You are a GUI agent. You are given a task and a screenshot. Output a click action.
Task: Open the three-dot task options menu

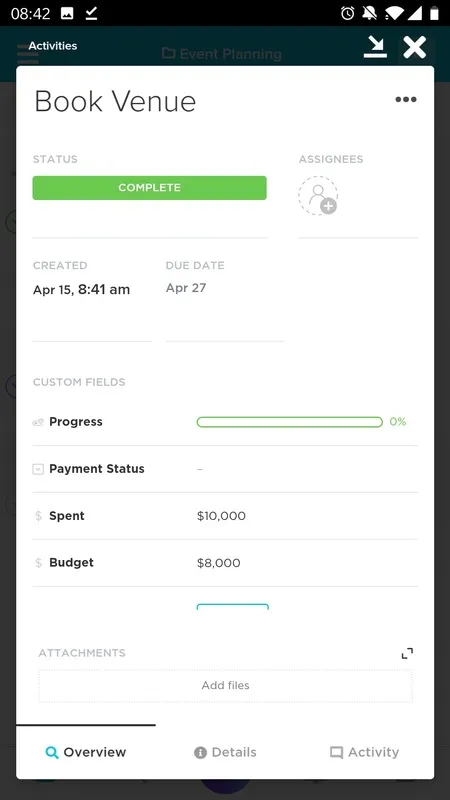coord(406,100)
